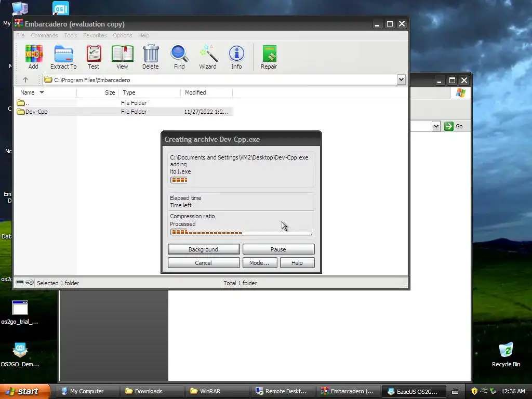
Task: Open os2go_trial_... desktop icon
Action: click(x=20, y=312)
